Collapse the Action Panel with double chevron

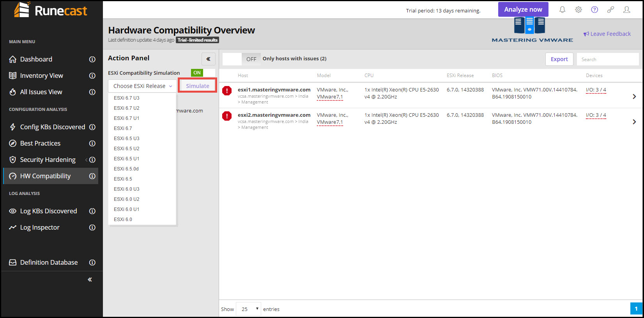tap(208, 59)
